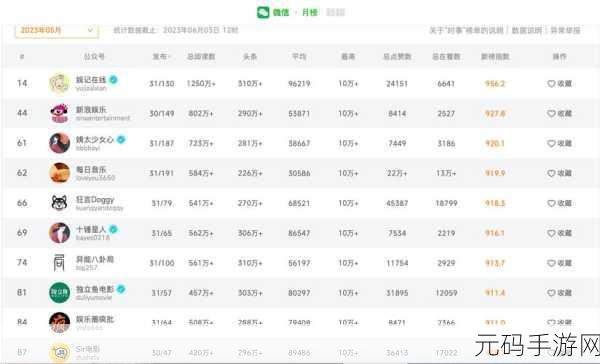Open the account name in row 74
Viewport: 600px width, 364px height.
coord(95,259)
